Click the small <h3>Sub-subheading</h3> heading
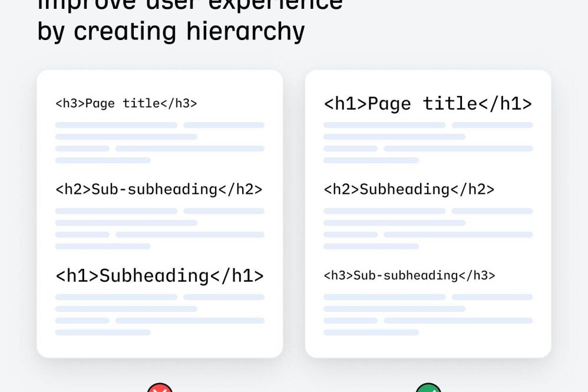Image resolution: width=588 pixels, height=392 pixels. coord(409,275)
